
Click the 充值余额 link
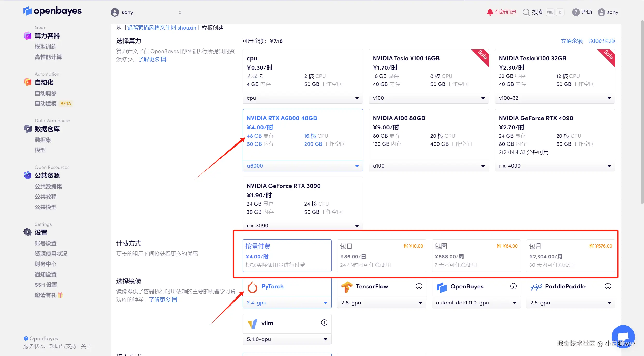[x=572, y=41]
